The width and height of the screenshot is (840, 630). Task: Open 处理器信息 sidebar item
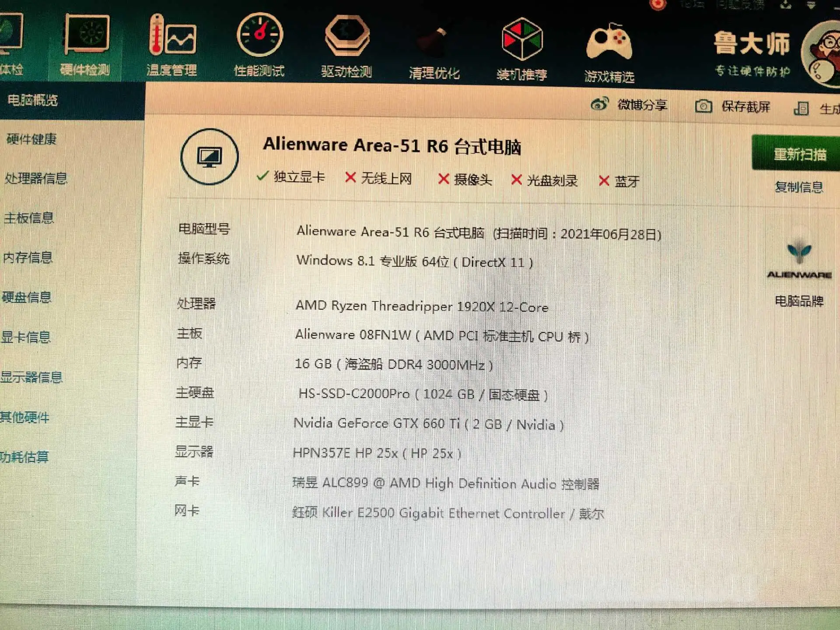(36, 178)
